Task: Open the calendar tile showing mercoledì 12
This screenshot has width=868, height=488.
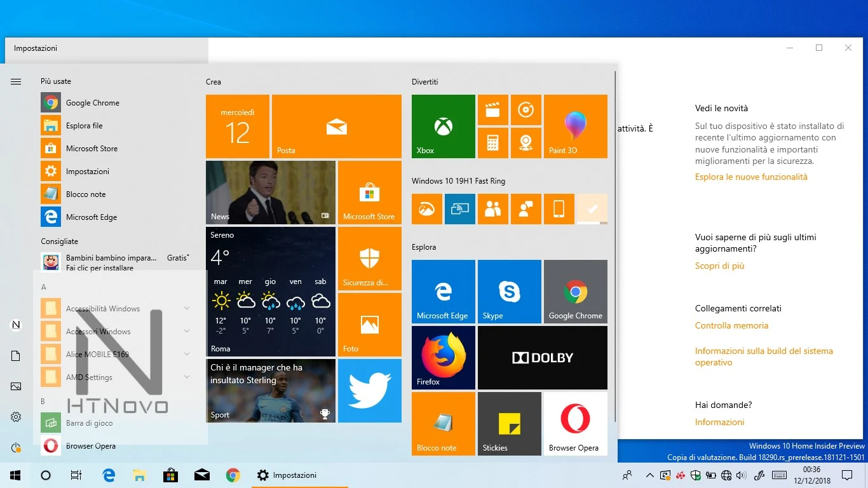Action: (x=237, y=126)
